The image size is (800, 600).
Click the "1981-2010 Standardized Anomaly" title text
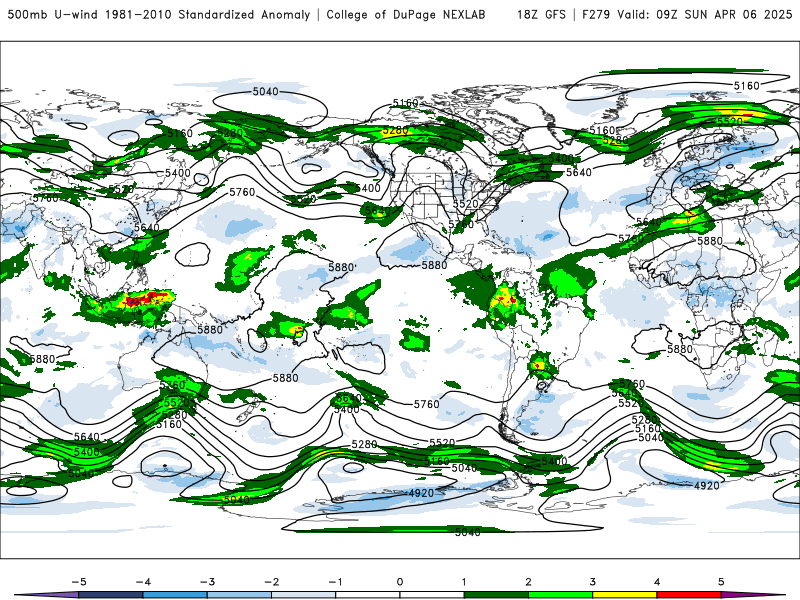207,15
